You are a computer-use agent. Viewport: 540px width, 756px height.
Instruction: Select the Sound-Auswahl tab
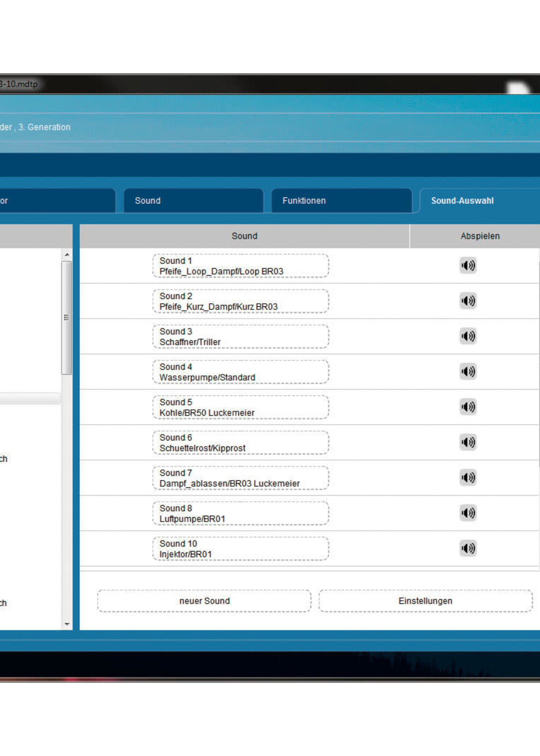[x=479, y=200]
